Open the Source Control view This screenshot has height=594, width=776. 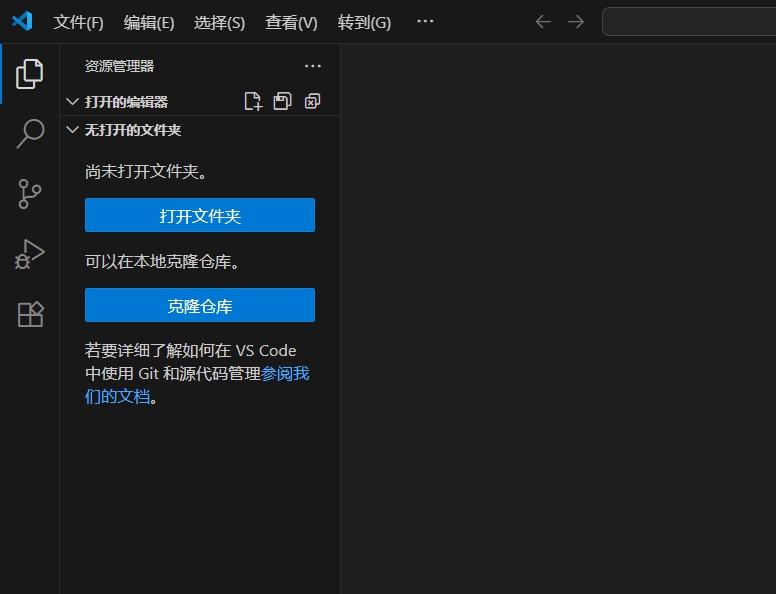[x=30, y=194]
